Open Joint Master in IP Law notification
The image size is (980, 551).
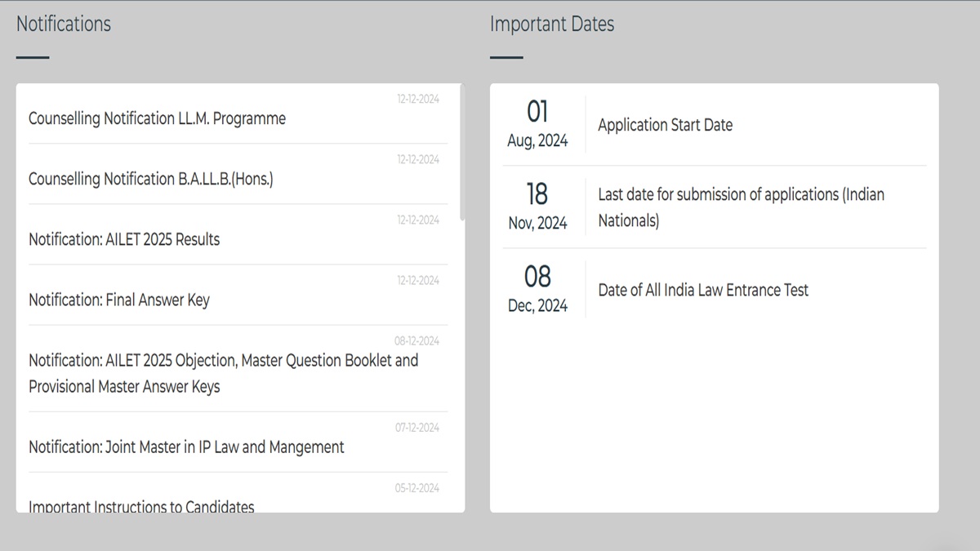pyautogui.click(x=186, y=447)
